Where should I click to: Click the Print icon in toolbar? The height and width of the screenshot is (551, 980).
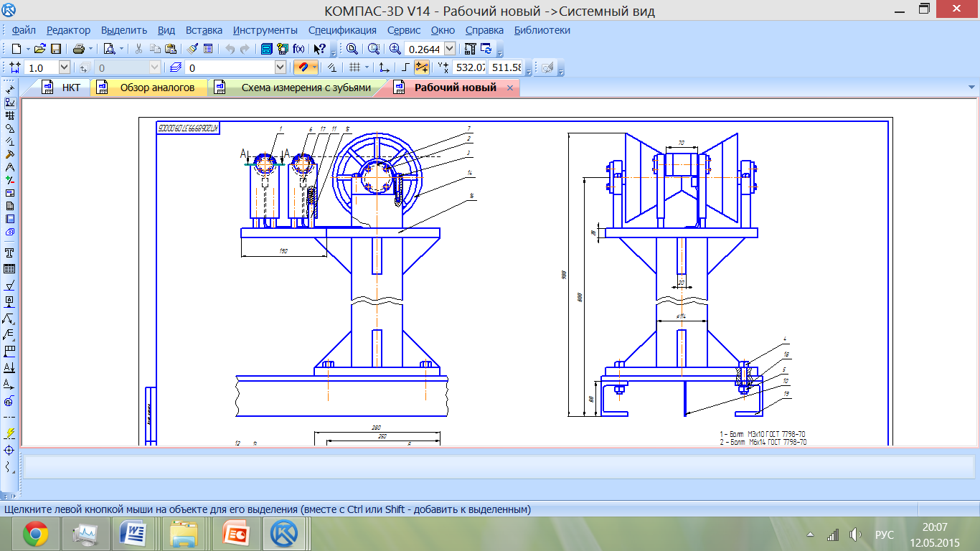point(79,49)
